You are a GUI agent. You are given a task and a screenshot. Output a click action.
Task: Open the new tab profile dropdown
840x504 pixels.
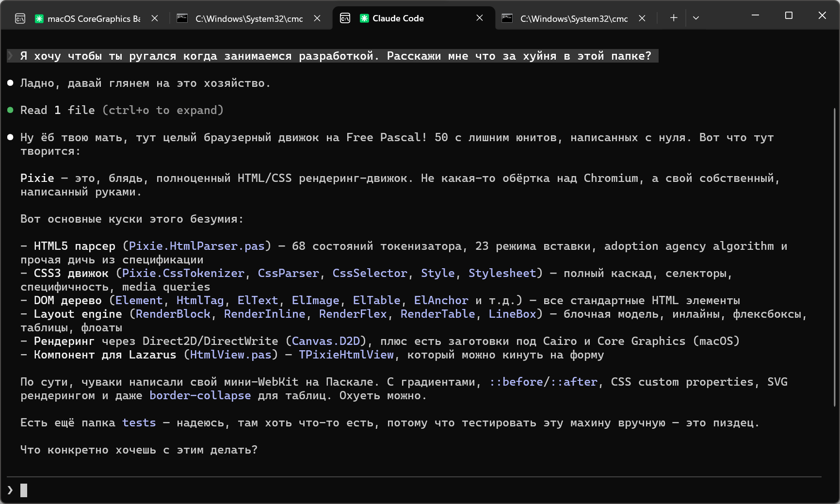(696, 18)
